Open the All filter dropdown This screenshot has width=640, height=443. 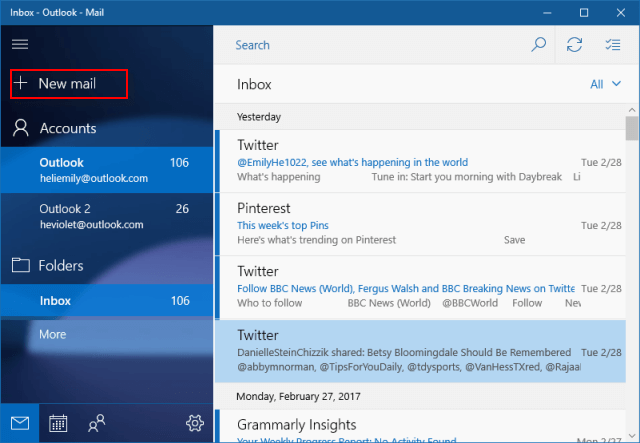(x=606, y=84)
